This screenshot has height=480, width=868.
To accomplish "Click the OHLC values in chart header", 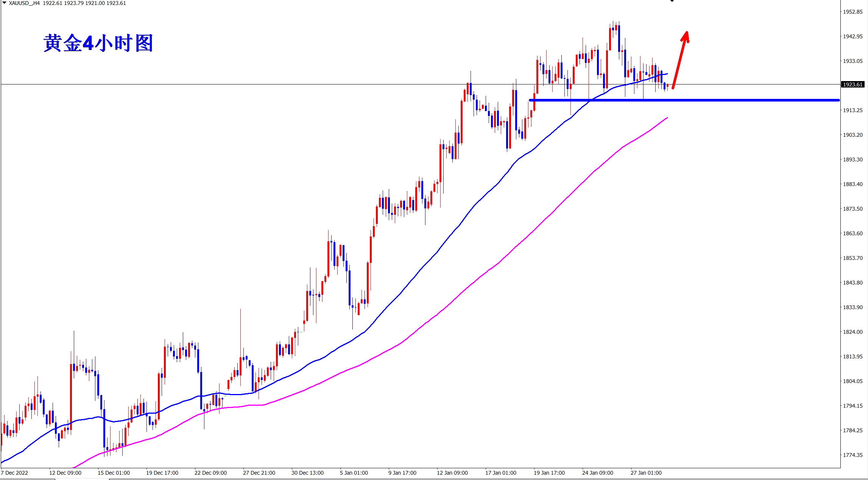I will (84, 3).
